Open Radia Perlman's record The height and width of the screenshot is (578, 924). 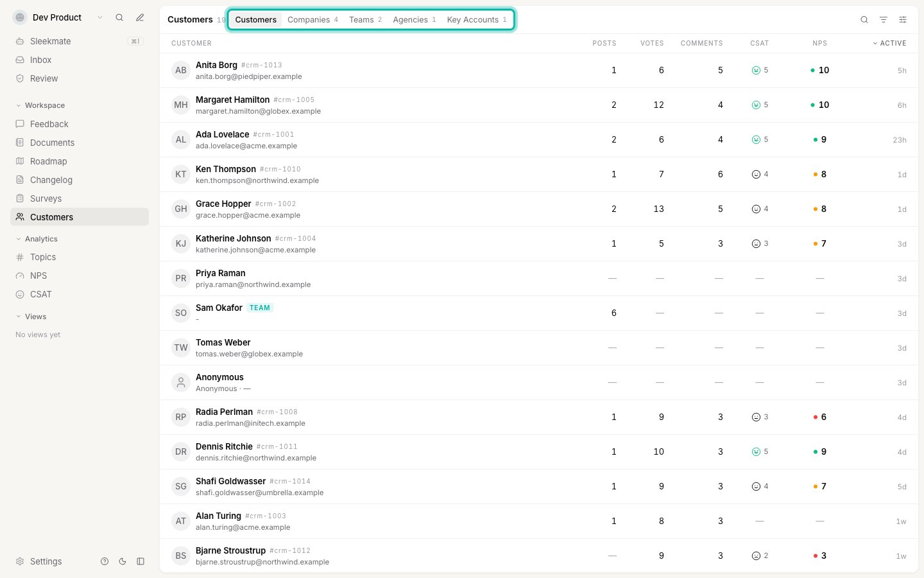(539, 417)
